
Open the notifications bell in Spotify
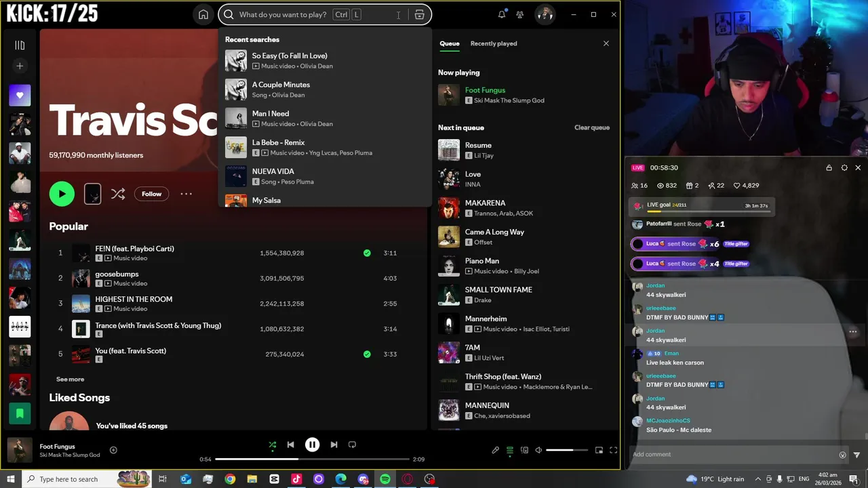[502, 14]
